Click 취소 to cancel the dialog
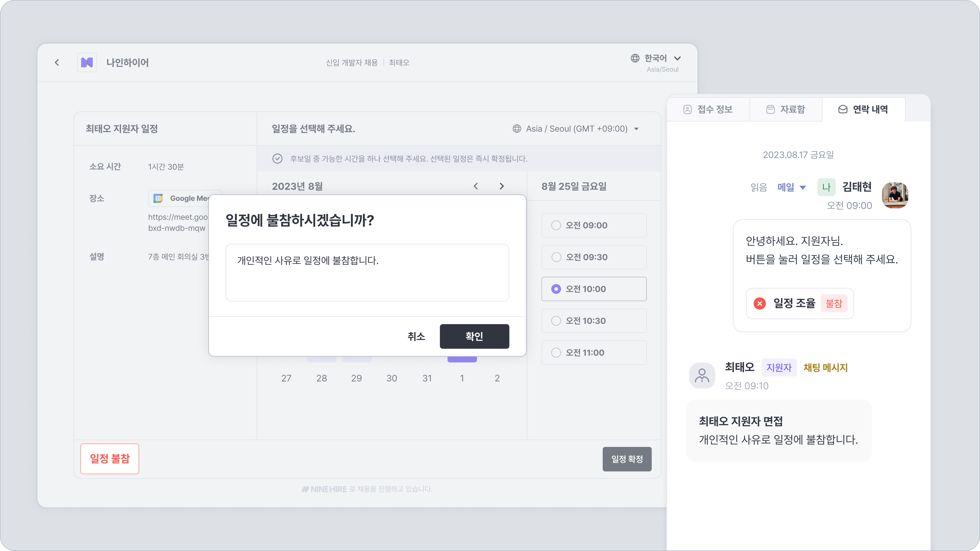The height and width of the screenshot is (551, 980). [416, 336]
